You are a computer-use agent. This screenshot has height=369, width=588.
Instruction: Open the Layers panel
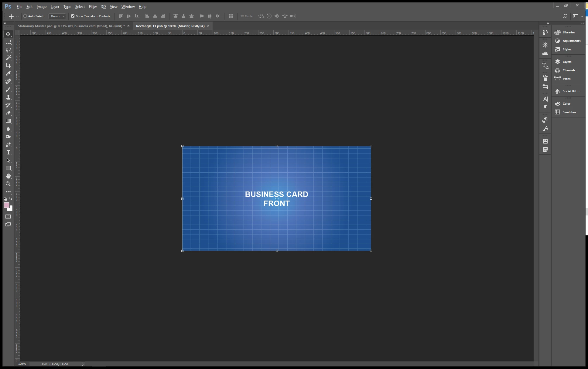click(x=567, y=62)
